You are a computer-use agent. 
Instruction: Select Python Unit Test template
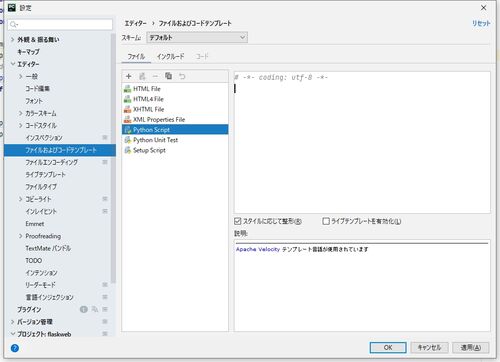[175, 140]
